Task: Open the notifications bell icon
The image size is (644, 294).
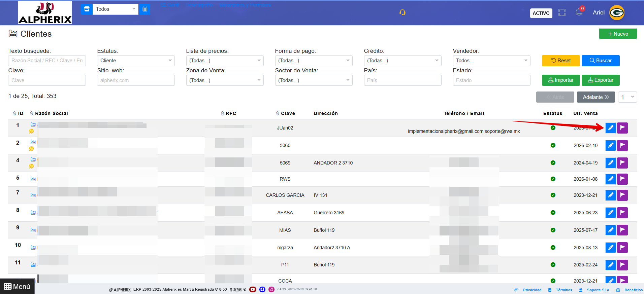Action: click(x=579, y=12)
